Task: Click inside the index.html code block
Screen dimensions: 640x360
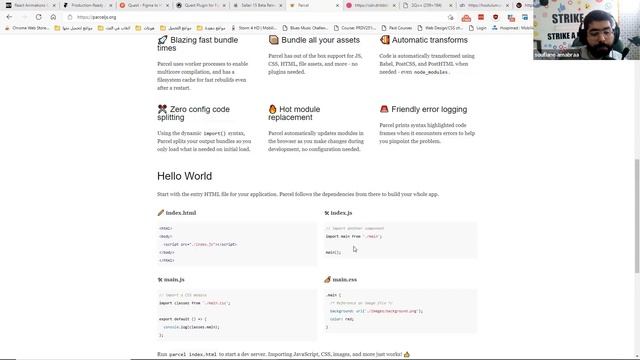Action: pos(236,244)
